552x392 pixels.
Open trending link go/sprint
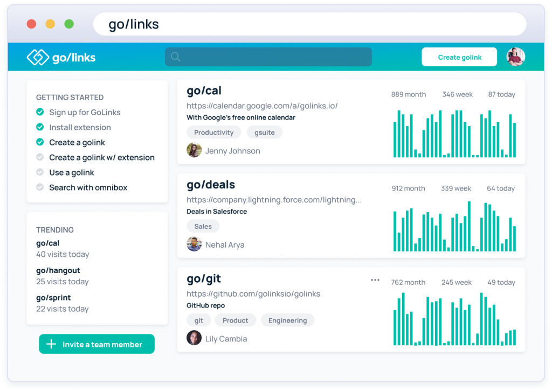point(53,297)
